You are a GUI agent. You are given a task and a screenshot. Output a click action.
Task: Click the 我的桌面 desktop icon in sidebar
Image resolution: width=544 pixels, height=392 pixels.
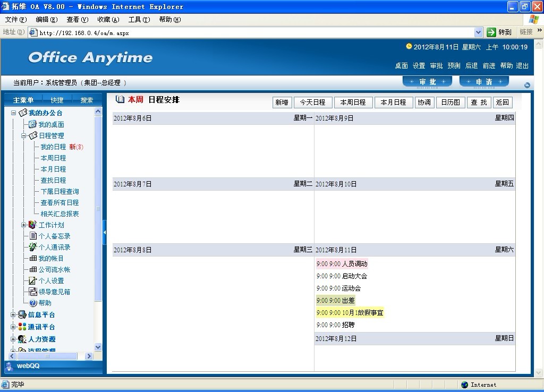point(32,124)
